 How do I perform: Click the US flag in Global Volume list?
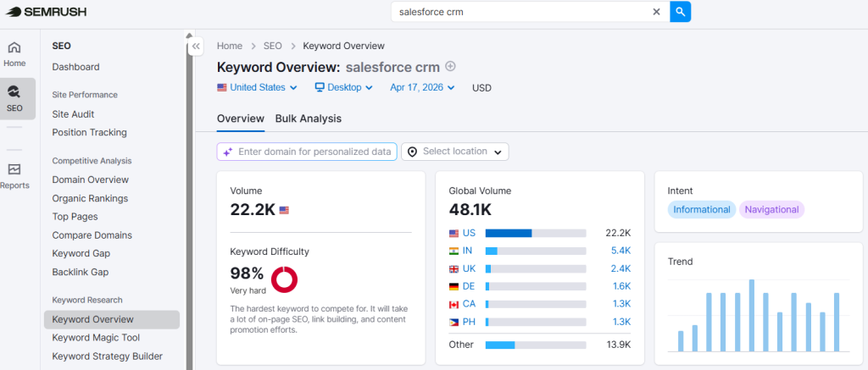[454, 234]
